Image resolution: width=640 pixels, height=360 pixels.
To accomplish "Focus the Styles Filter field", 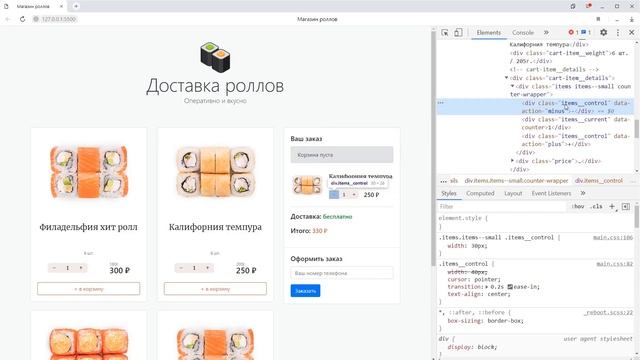I will coord(502,207).
